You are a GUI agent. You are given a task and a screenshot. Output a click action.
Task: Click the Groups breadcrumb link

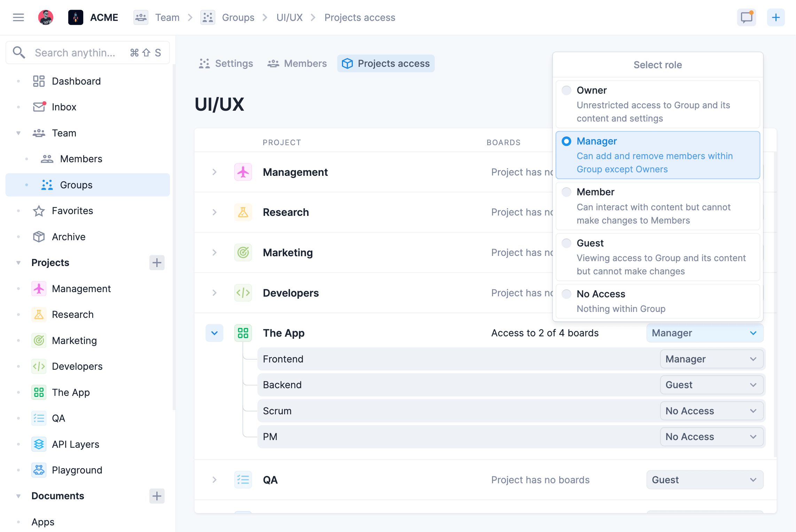(238, 17)
